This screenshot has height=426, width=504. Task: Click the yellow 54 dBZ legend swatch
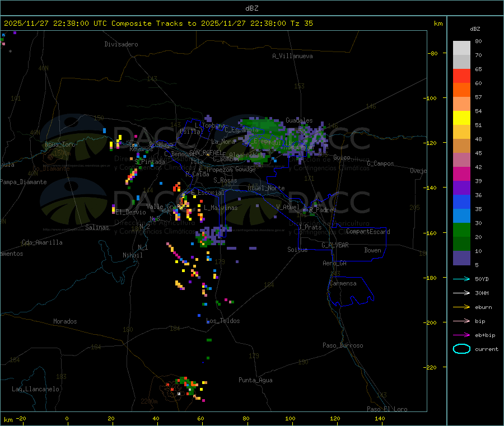pos(461,118)
